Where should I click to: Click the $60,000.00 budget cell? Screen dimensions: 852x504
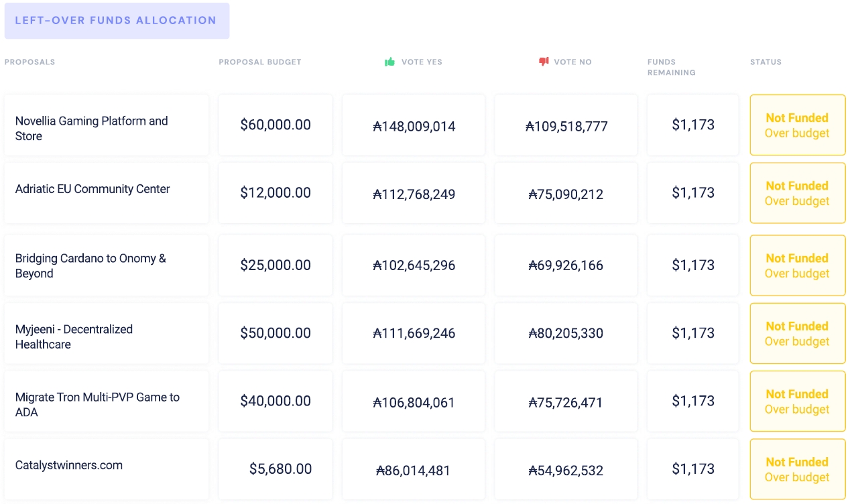276,125
